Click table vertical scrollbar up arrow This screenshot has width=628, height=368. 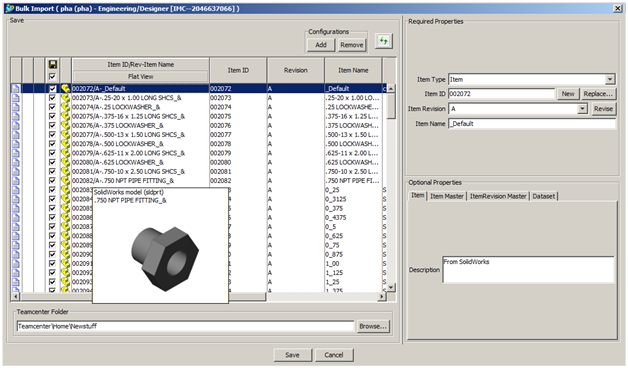click(391, 88)
